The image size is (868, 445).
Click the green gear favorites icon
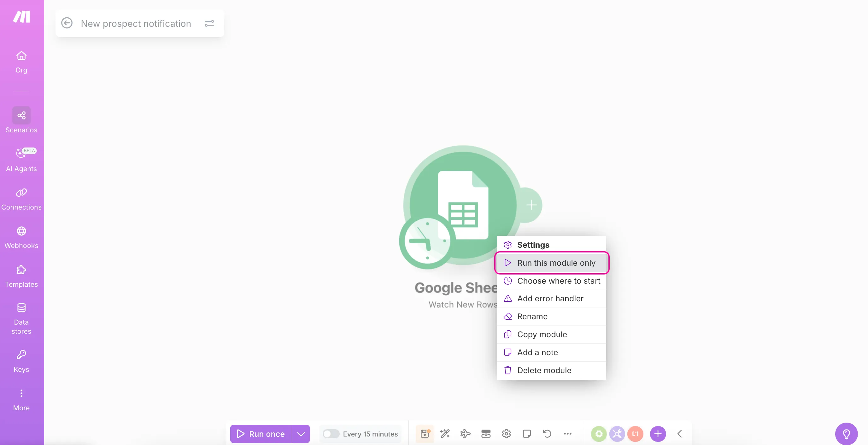coord(599,434)
